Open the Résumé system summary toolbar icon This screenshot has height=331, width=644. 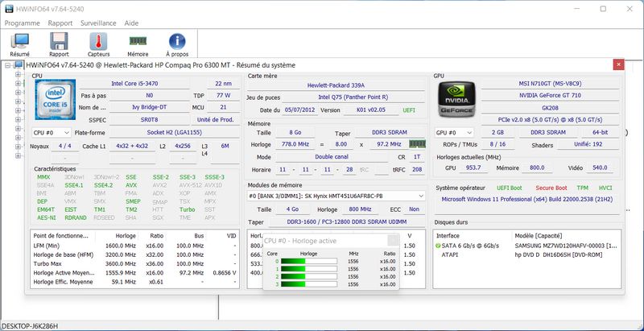pyautogui.click(x=19, y=44)
